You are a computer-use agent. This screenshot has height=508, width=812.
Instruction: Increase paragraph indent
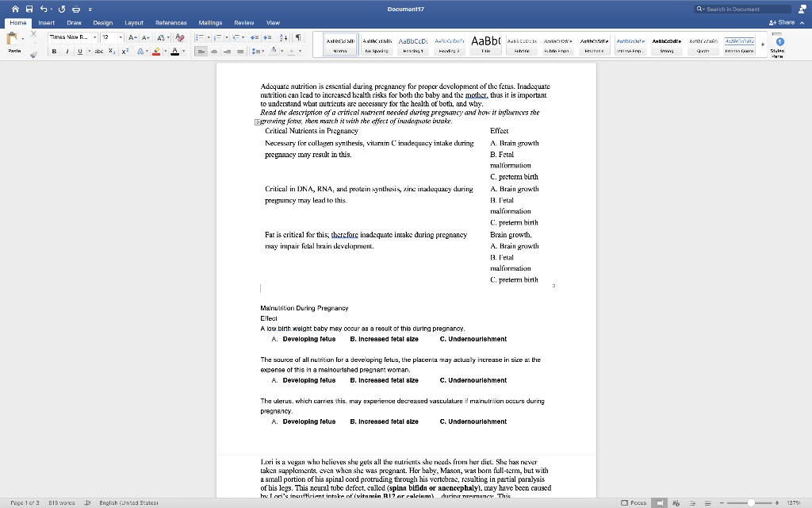point(267,37)
